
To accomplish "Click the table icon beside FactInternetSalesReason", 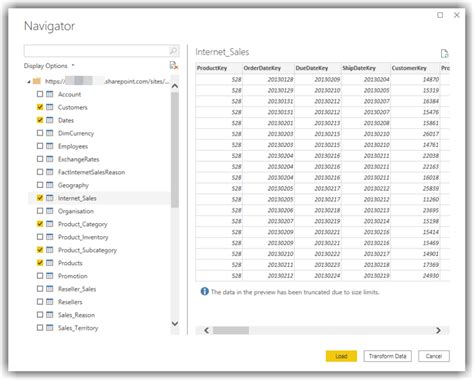I will click(50, 172).
